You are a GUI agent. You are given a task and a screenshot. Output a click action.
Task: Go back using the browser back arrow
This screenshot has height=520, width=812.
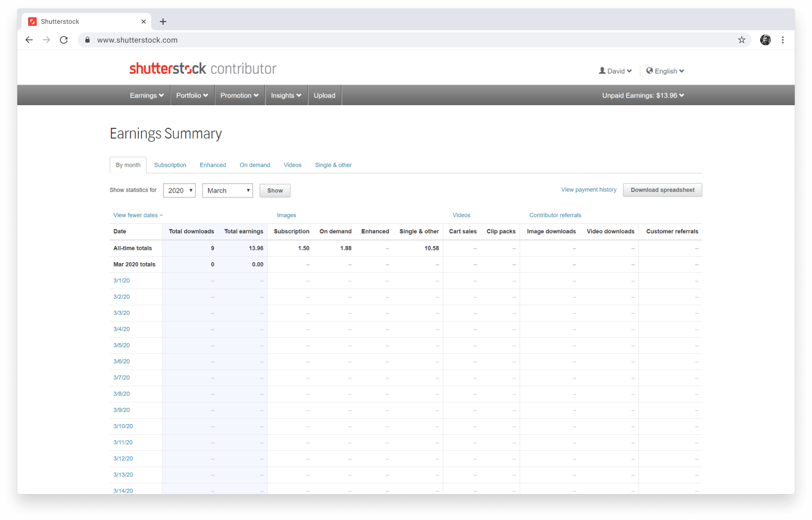click(29, 40)
